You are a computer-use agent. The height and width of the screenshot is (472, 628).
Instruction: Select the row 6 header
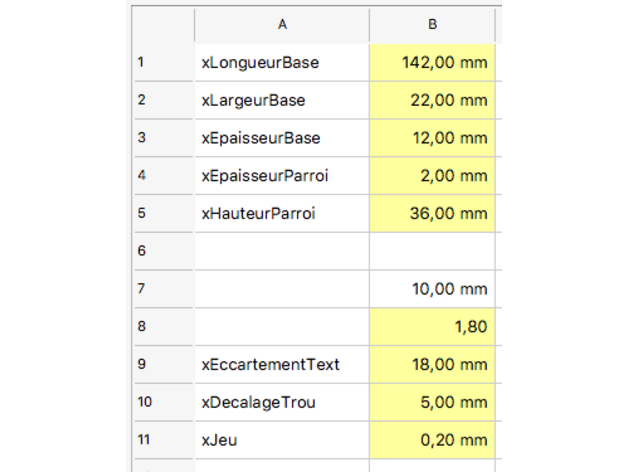163,251
